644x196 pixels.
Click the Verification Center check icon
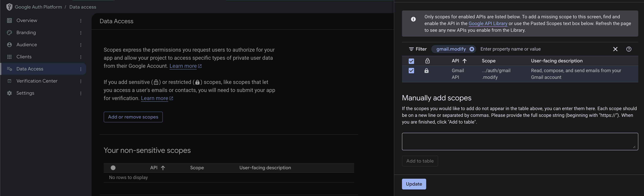click(x=9, y=81)
